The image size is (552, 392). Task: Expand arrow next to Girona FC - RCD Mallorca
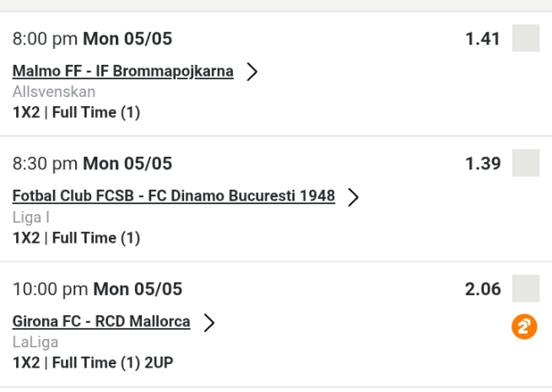point(208,322)
